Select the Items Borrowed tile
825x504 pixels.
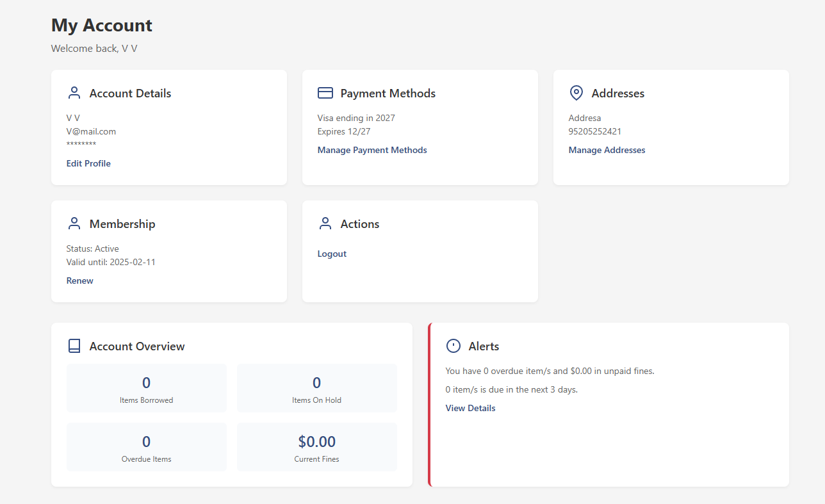[147, 389]
